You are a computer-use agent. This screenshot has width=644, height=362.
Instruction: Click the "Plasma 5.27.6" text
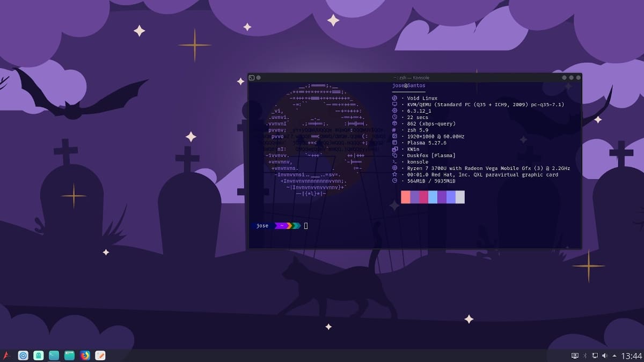pos(427,143)
